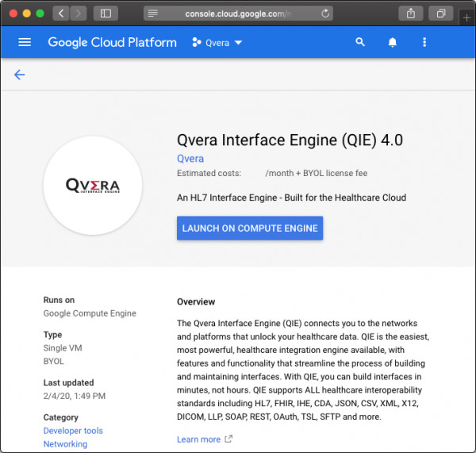The height and width of the screenshot is (453, 476).
Task: Click the Google Compute Engine value
Action: pyautogui.click(x=90, y=313)
